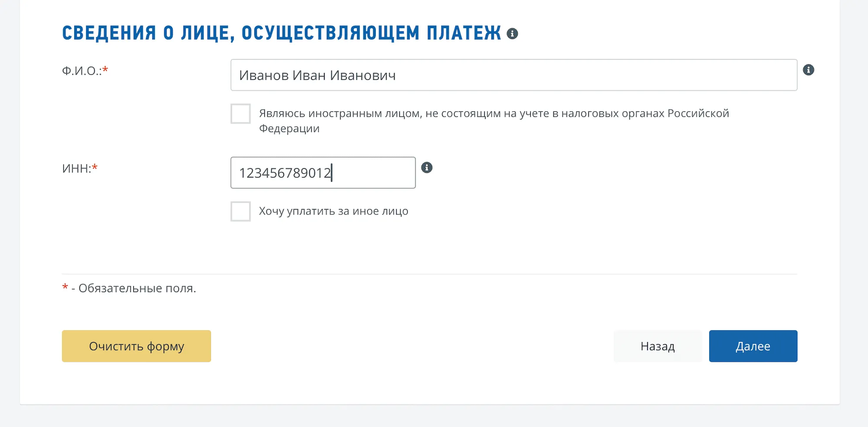Click the red asterisk in the required-fields footnote
Image resolution: width=868 pixels, height=427 pixels.
[x=65, y=286]
